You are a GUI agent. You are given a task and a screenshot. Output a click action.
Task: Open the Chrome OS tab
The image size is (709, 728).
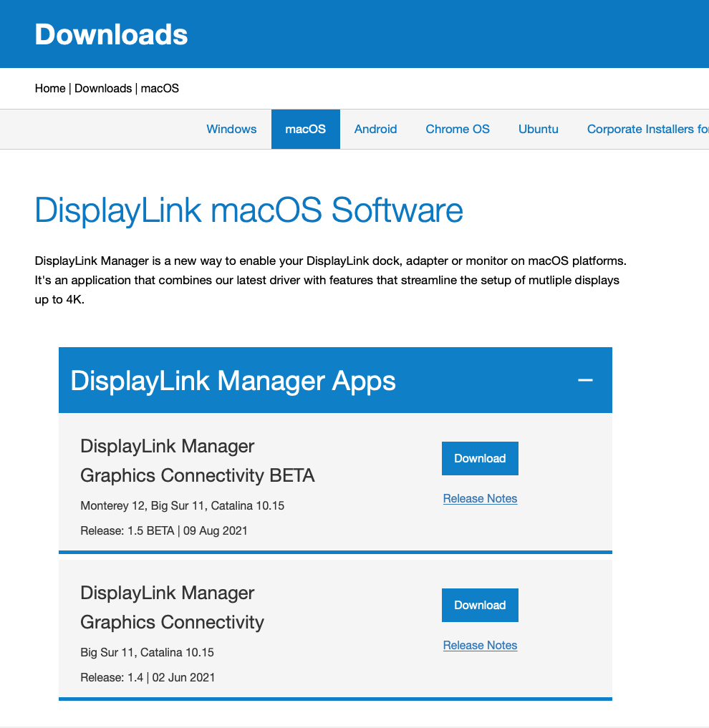tap(458, 129)
